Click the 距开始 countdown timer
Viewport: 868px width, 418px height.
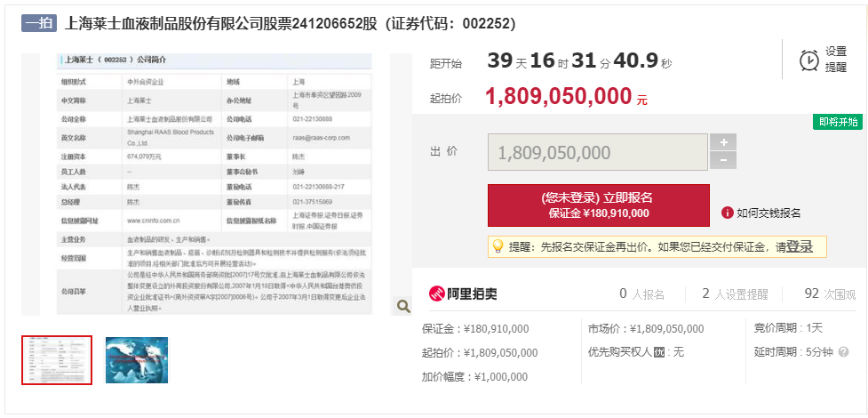[579, 61]
